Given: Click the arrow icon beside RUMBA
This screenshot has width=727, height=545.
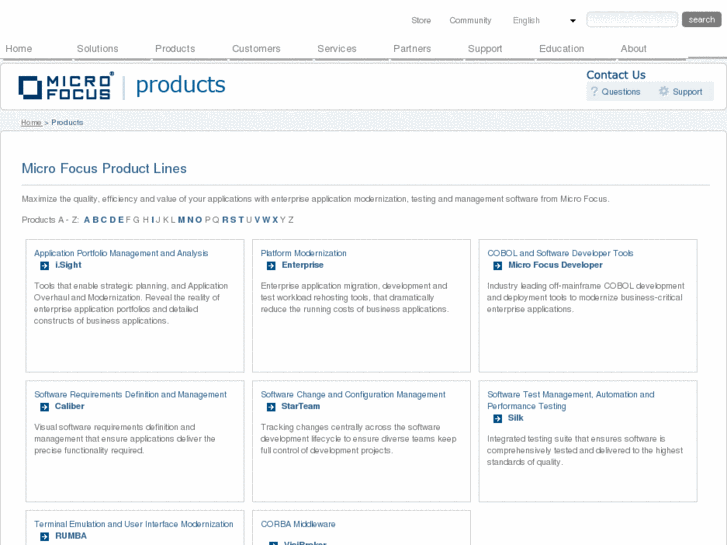Looking at the screenshot, I should click(44, 536).
